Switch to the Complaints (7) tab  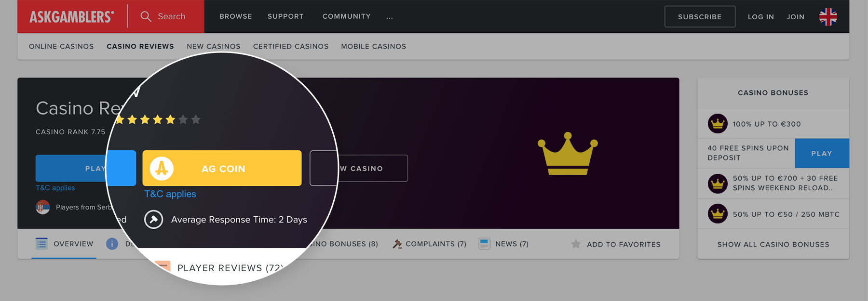click(429, 244)
